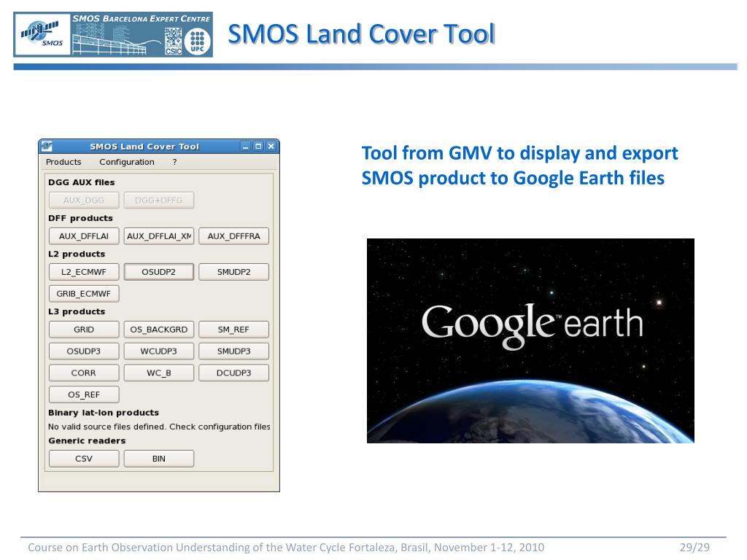Click the AUX_DGG button
Screen dimensions: 747x560
[x=84, y=201]
